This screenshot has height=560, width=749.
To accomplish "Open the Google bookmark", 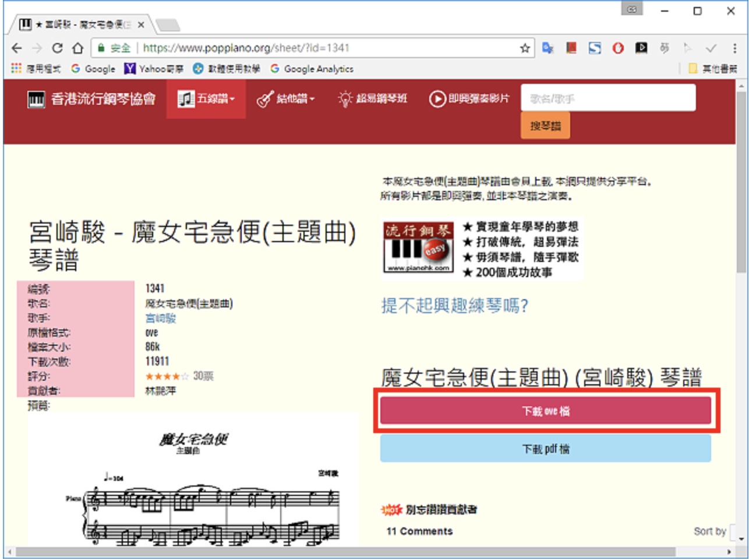I will click(x=94, y=69).
